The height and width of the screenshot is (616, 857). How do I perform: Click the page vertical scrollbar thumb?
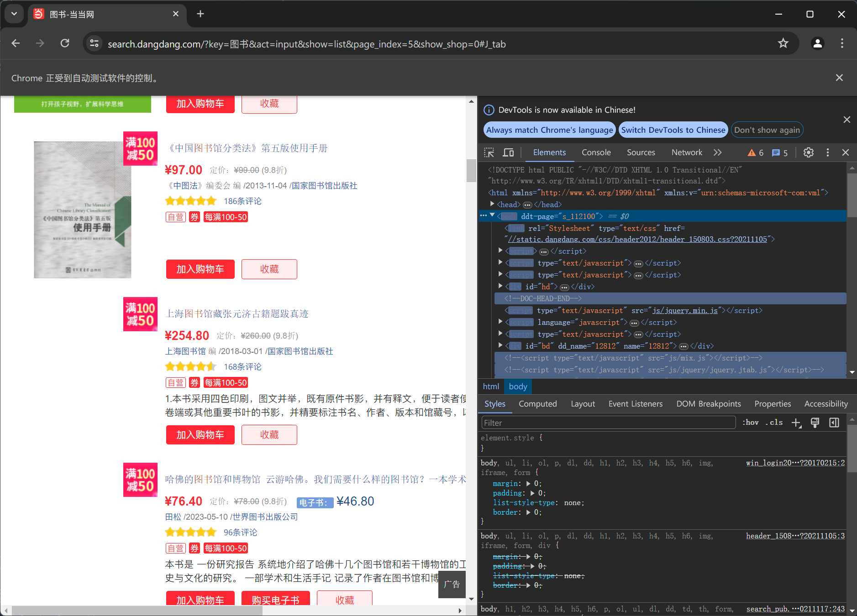[471, 171]
